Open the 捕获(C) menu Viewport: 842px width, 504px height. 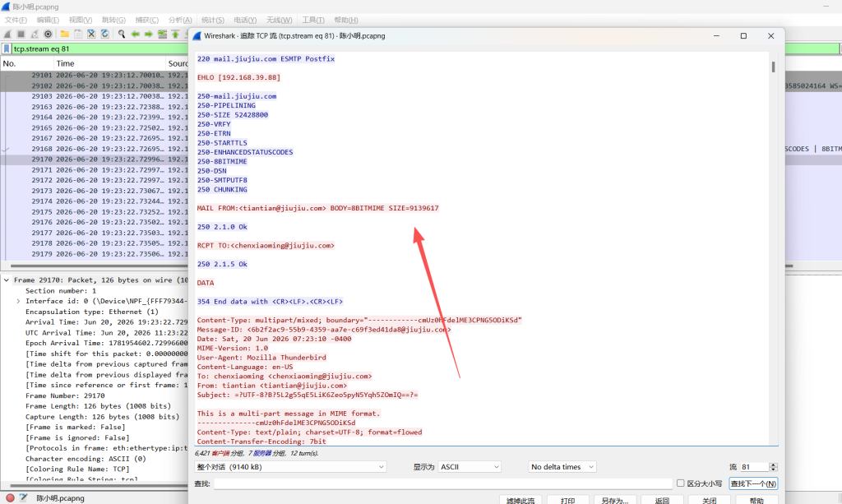146,20
